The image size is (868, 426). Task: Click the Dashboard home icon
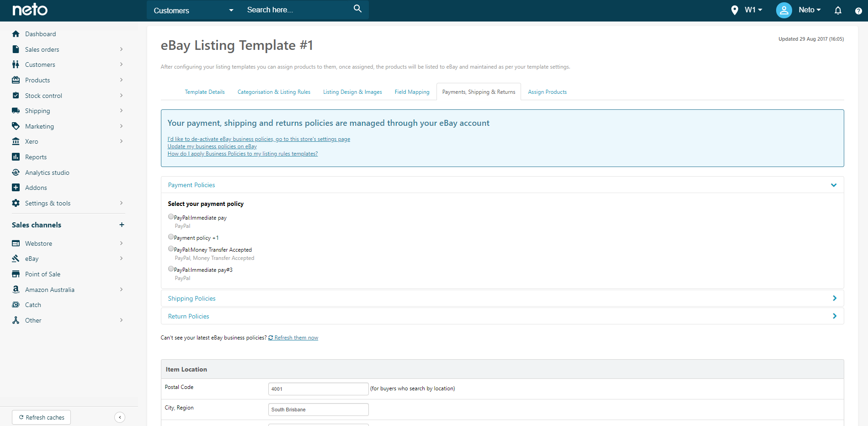click(16, 34)
